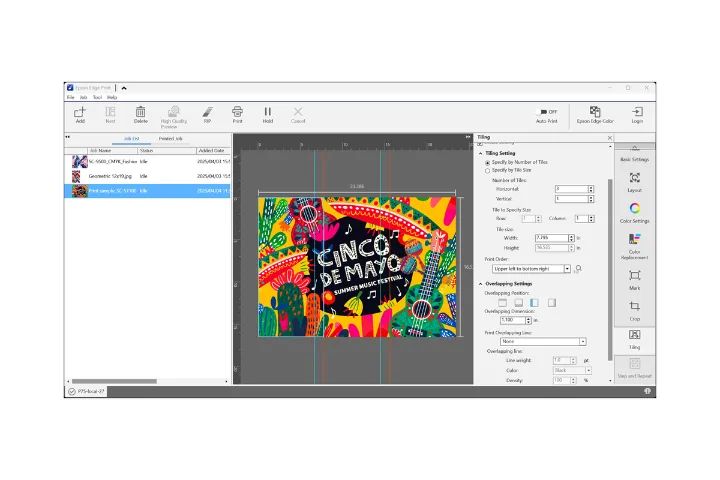
Task: Click the job list horizontal scrollbar
Action: [114, 381]
